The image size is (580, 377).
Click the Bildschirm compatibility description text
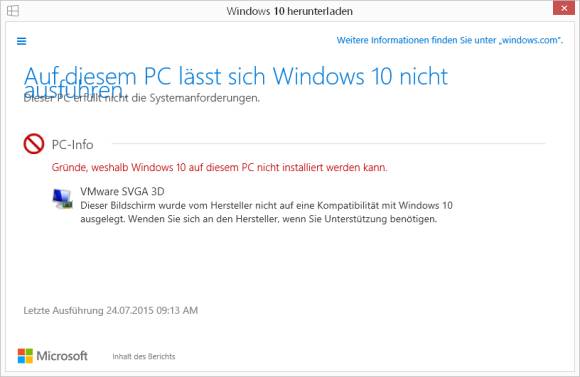[x=266, y=205]
